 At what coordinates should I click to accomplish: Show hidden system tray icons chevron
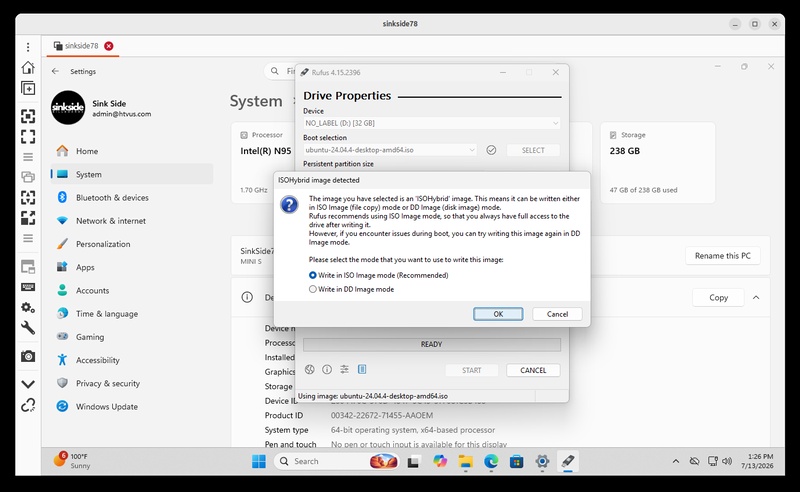click(x=676, y=461)
